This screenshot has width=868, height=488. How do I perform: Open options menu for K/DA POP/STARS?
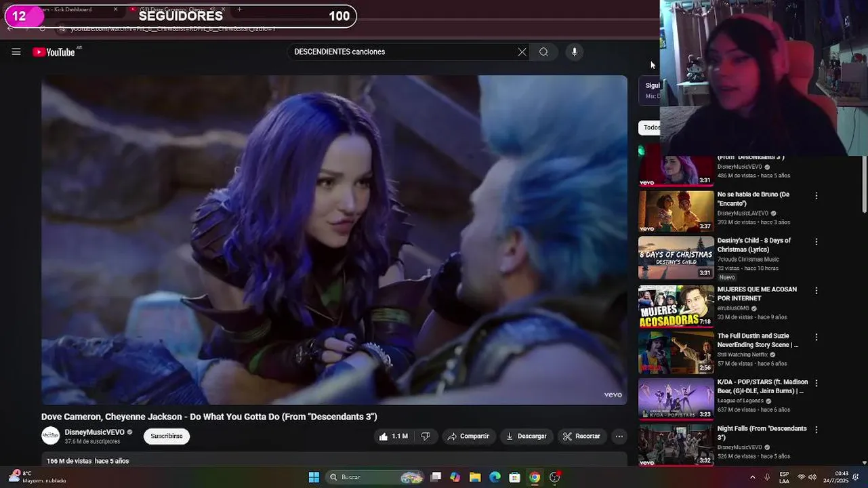tap(816, 383)
